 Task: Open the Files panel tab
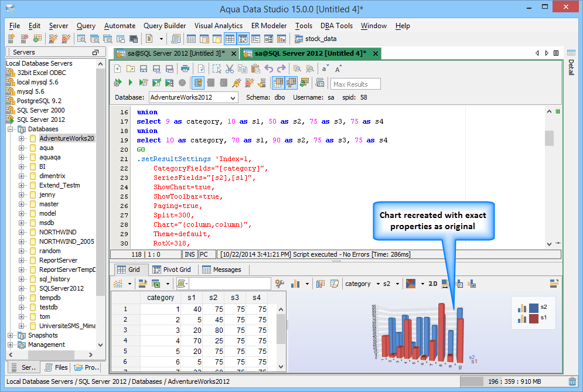pyautogui.click(x=57, y=367)
